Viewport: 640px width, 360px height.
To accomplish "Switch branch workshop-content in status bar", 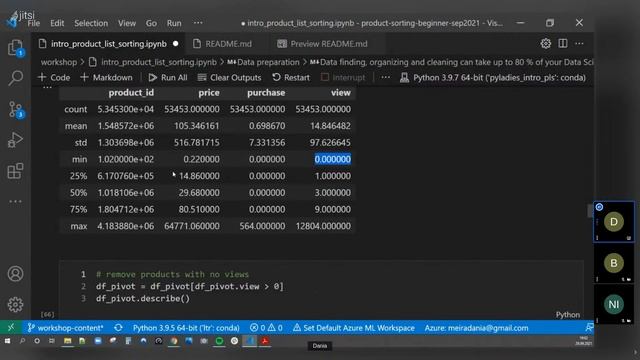I will [x=65, y=328].
